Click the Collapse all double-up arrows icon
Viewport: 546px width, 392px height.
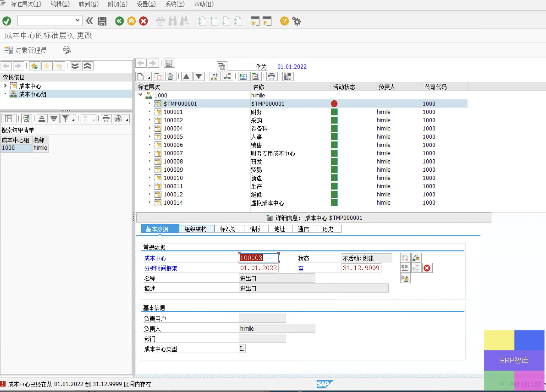(87, 66)
